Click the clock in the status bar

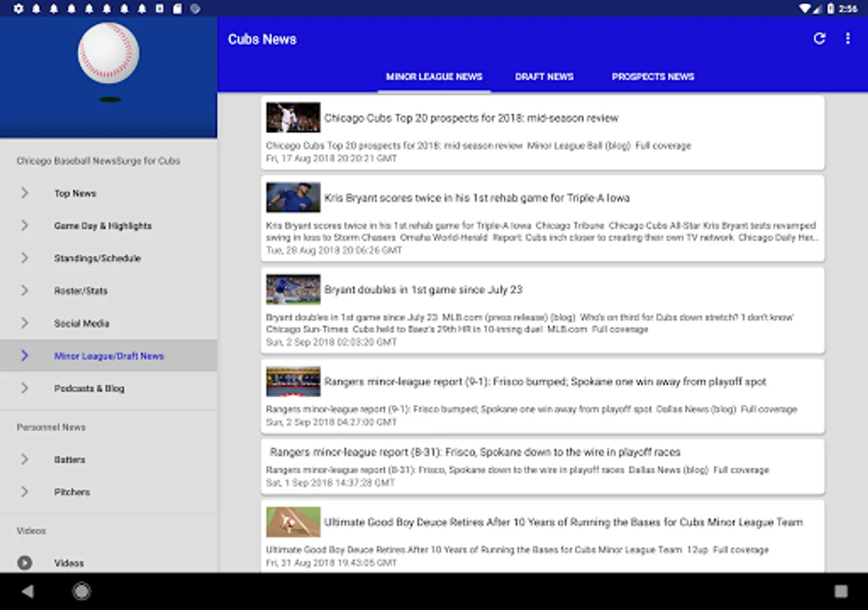(x=848, y=9)
